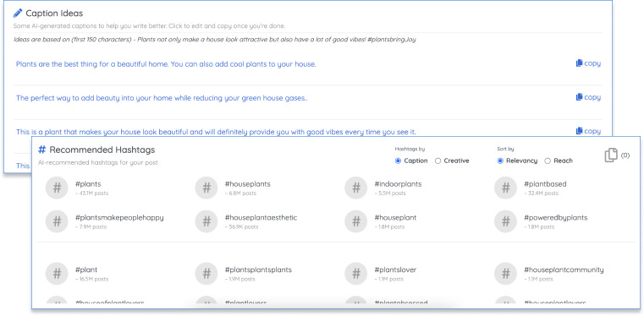
Task: Copy the 'makes your house look beautiful' caption
Action: coord(588,131)
